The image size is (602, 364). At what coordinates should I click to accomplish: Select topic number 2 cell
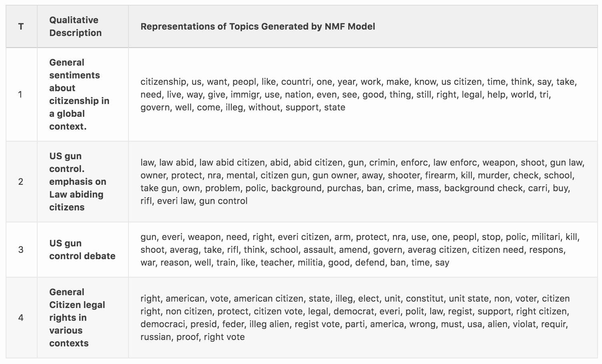coord(21,182)
